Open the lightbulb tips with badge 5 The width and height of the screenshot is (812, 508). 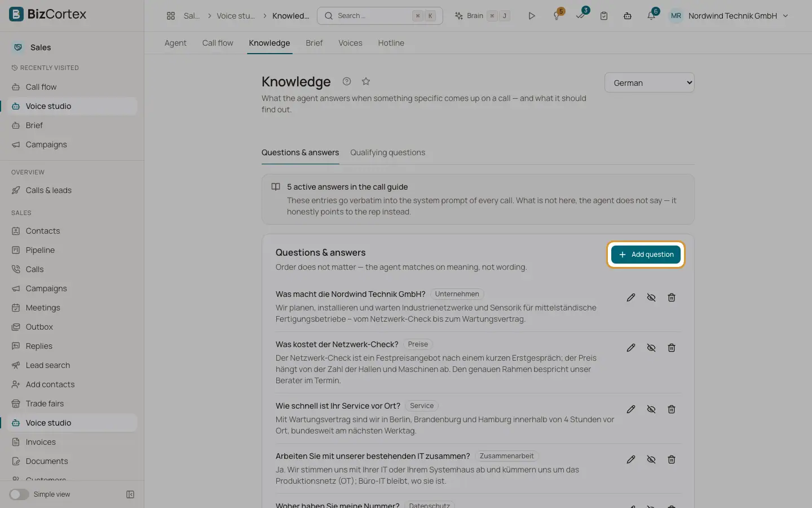[557, 16]
